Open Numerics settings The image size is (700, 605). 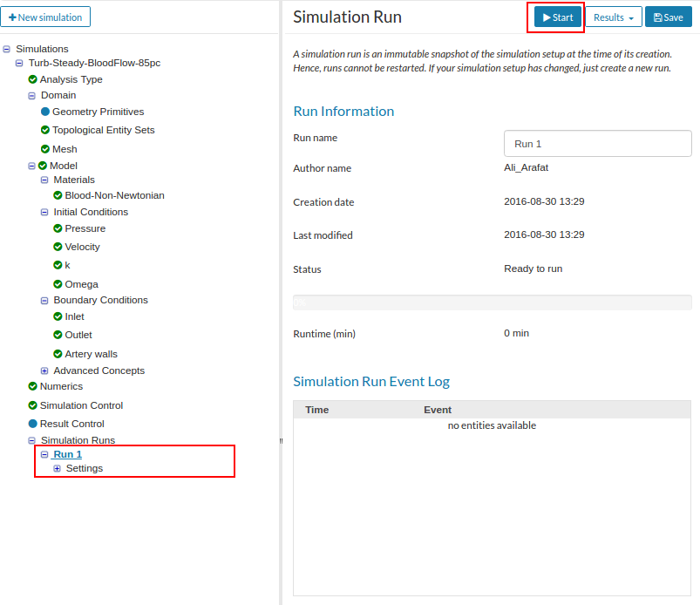pyautogui.click(x=61, y=386)
